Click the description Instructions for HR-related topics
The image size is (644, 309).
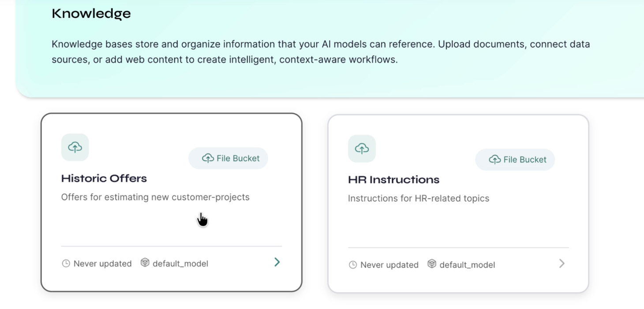418,198
